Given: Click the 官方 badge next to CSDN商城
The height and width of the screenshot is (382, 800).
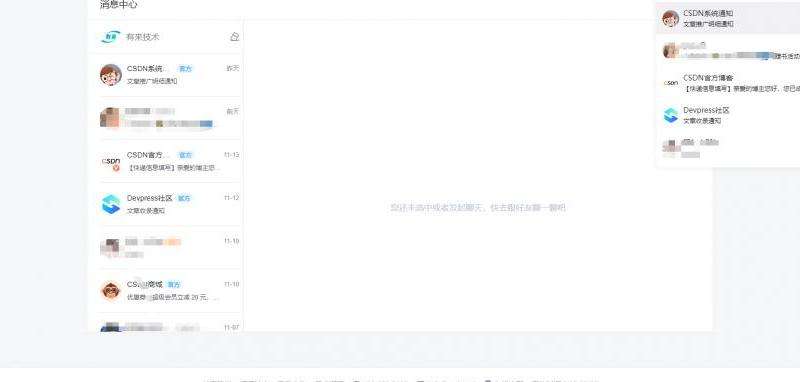Looking at the screenshot, I should click(x=174, y=284).
